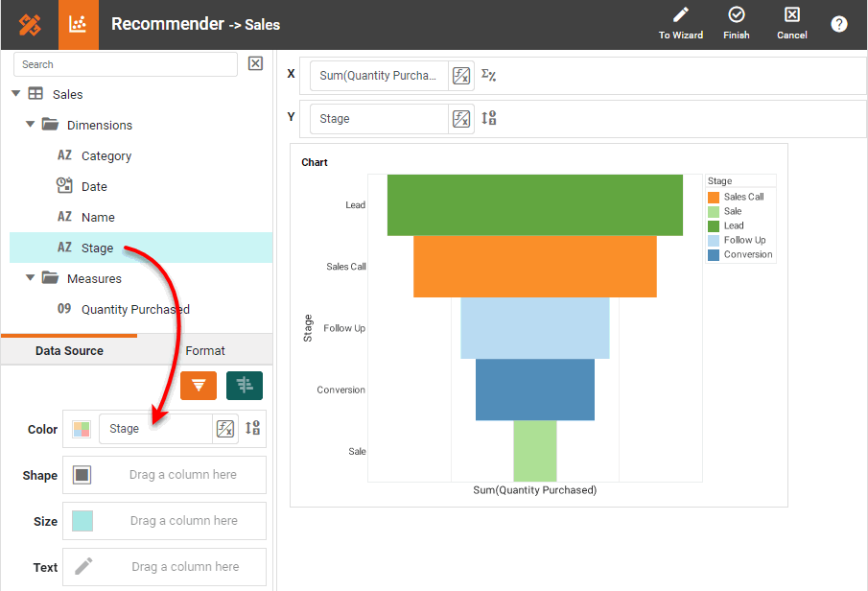This screenshot has height=591, width=868.
Task: Click the orange funnel filter button
Action: point(199,386)
